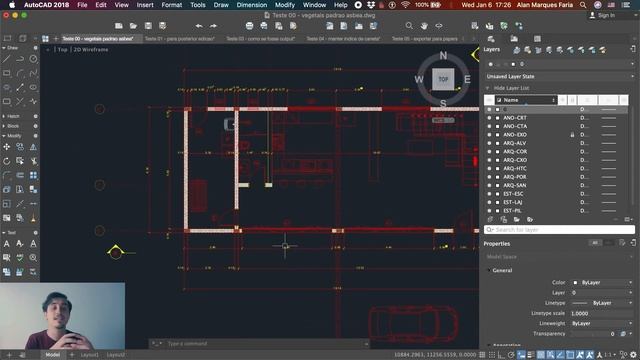Click the Top view label in viewport
640x360 pixels.
62,49
